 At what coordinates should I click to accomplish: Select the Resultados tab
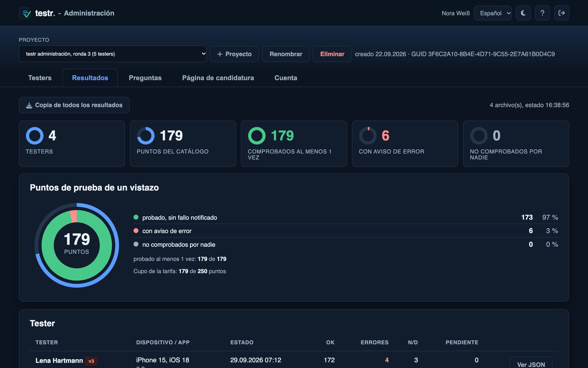[x=90, y=78]
